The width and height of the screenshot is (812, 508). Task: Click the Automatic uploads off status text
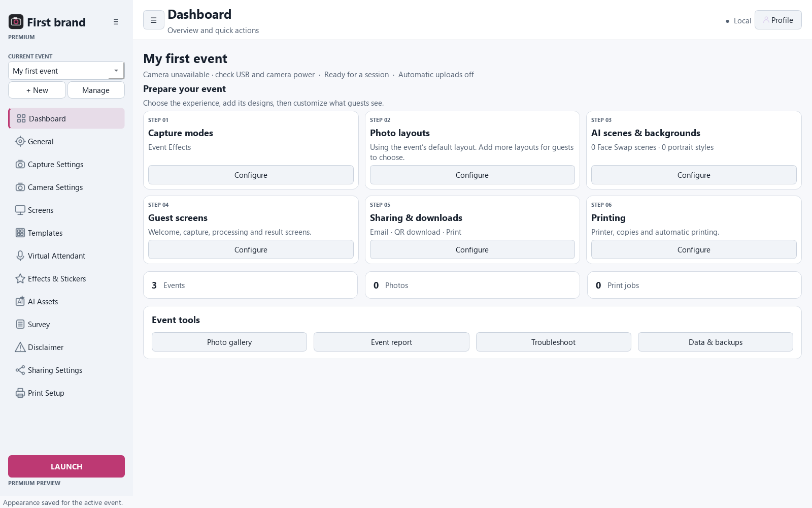click(x=436, y=75)
